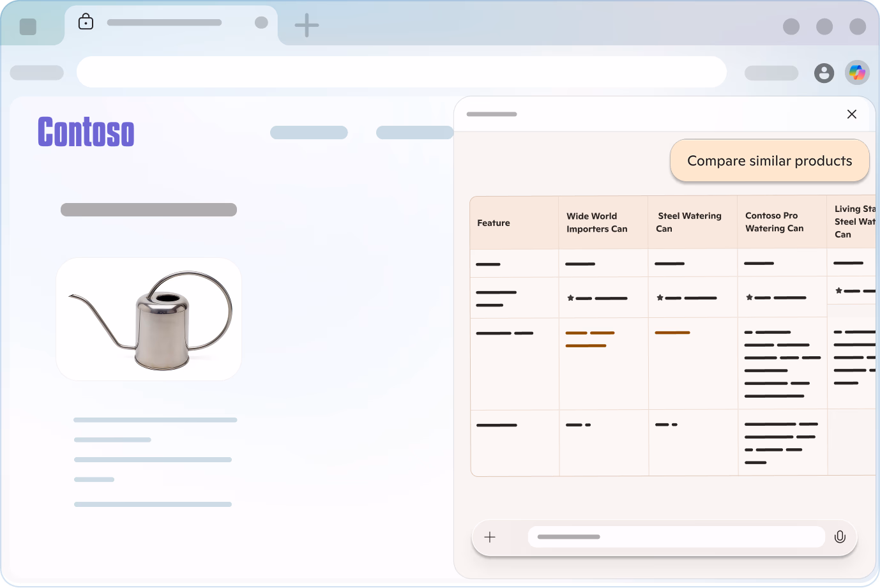Screen dimensions: 880x588
Task: Click the chat message input field
Action: (676, 537)
